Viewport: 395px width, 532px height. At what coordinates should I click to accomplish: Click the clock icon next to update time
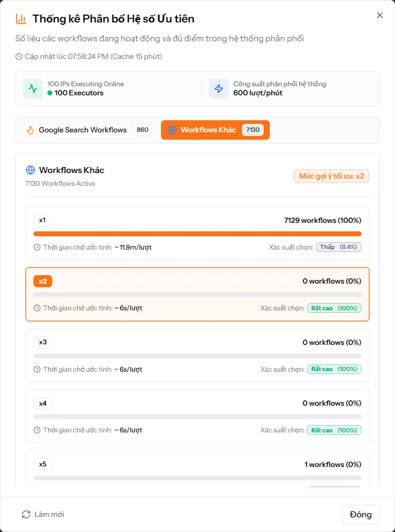pyautogui.click(x=19, y=56)
